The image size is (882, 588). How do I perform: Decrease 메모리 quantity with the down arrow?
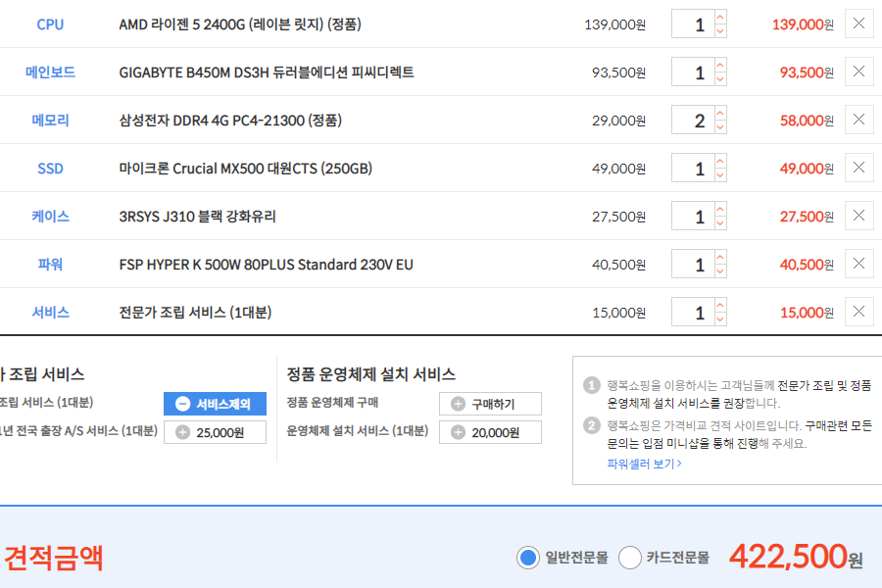click(x=720, y=126)
